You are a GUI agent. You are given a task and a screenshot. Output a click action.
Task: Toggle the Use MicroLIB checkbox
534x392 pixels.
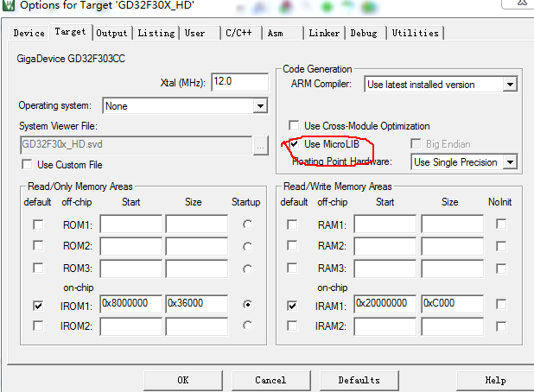click(x=294, y=143)
